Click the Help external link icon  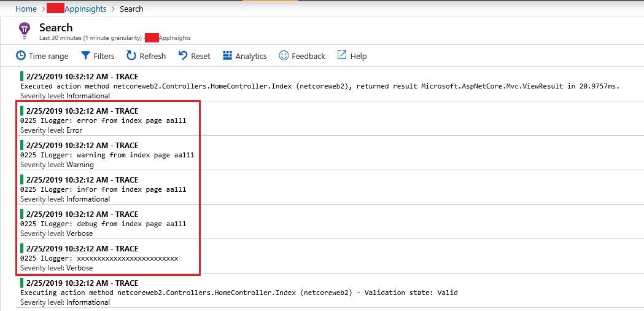(x=342, y=55)
